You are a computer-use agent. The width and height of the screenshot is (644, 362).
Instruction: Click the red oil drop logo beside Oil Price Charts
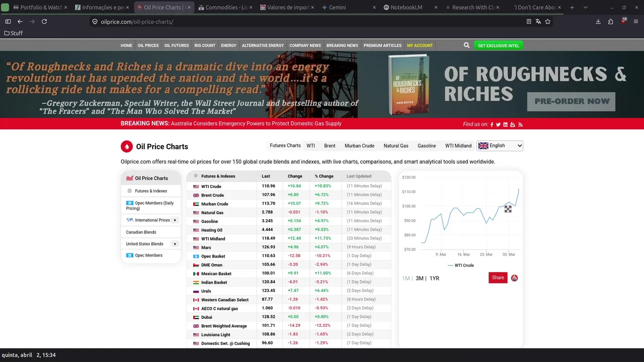coord(127,146)
